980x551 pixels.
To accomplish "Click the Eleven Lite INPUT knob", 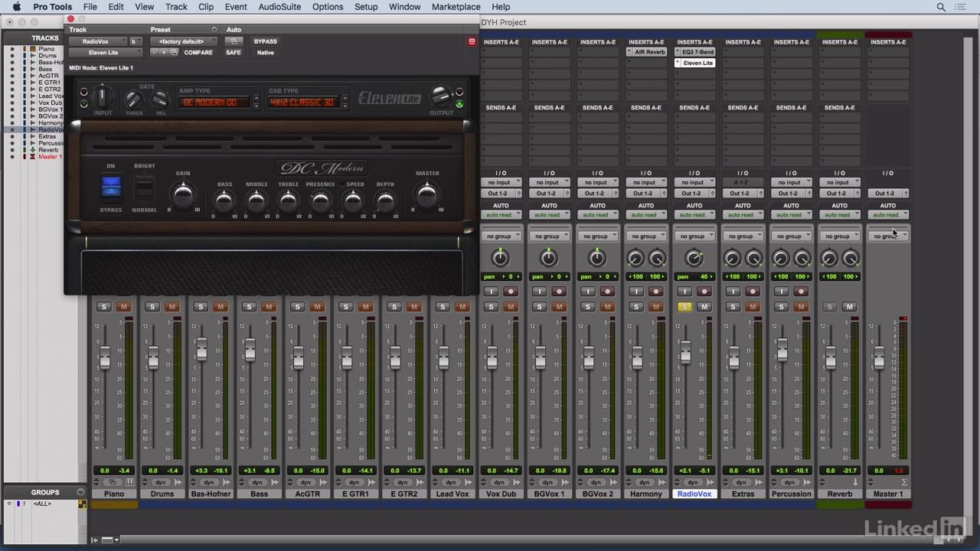I will pyautogui.click(x=102, y=97).
